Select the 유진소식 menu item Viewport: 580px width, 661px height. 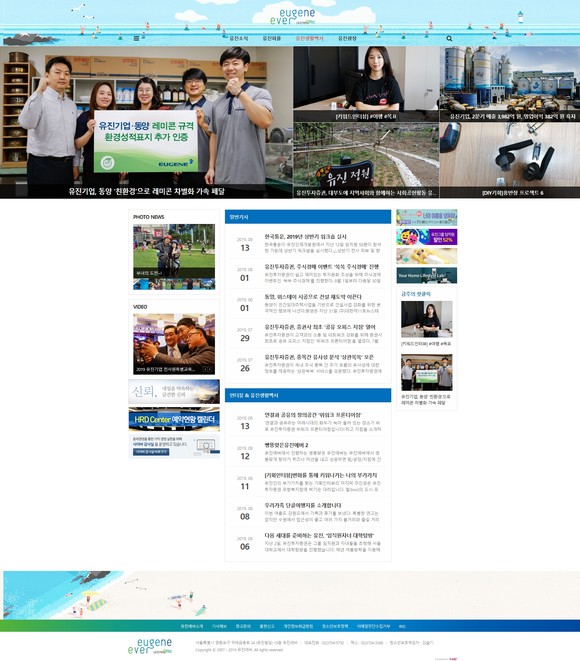tap(239, 38)
